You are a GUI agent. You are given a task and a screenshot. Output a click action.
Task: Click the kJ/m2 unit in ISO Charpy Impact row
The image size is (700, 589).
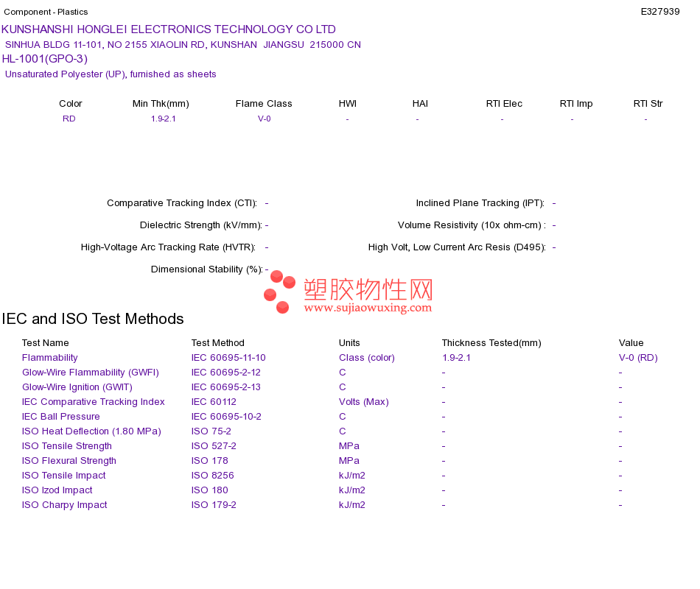point(351,504)
